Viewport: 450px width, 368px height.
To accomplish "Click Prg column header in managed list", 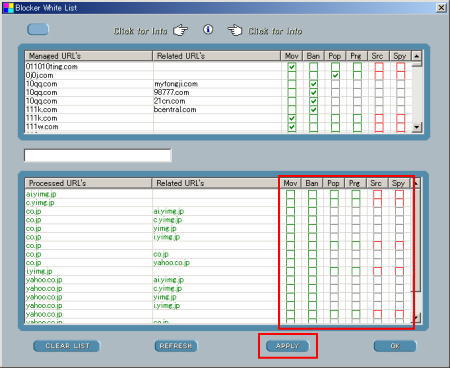I will (x=356, y=56).
